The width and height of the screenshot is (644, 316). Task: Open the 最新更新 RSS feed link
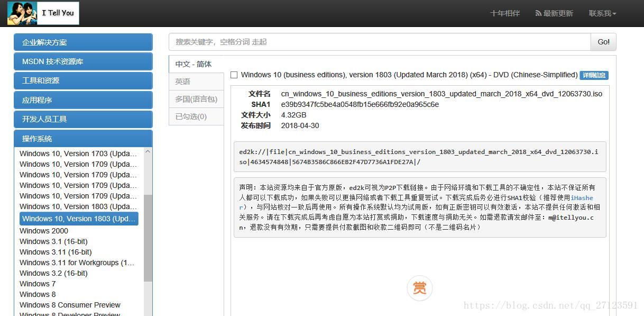click(x=554, y=13)
